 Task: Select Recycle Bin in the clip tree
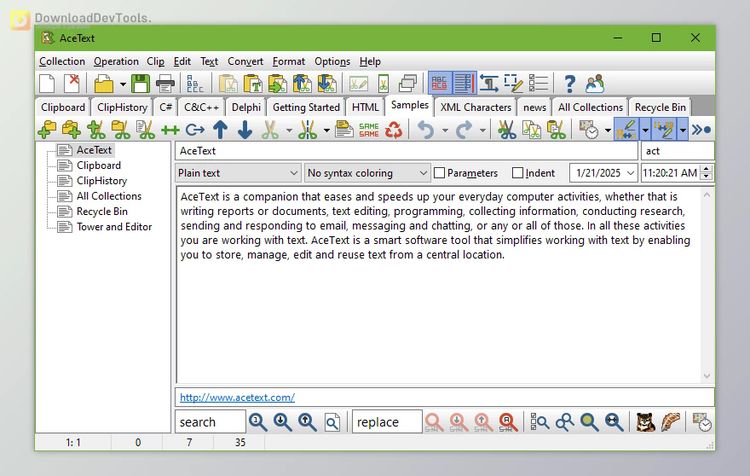102,211
